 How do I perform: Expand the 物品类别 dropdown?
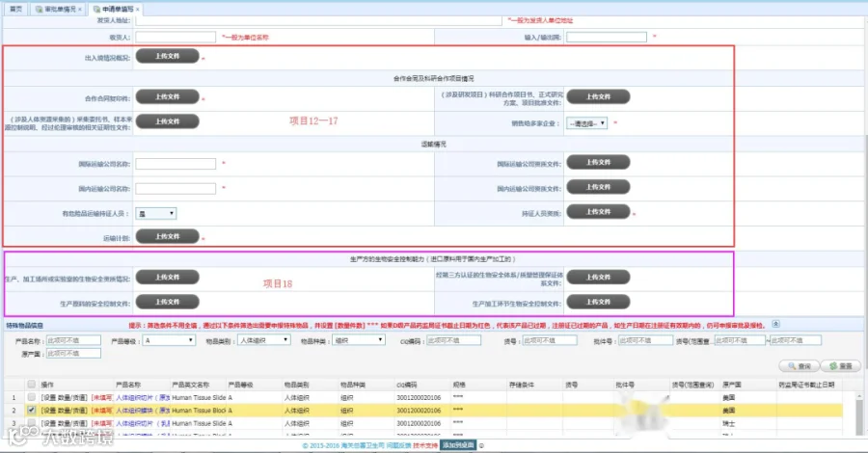click(264, 340)
